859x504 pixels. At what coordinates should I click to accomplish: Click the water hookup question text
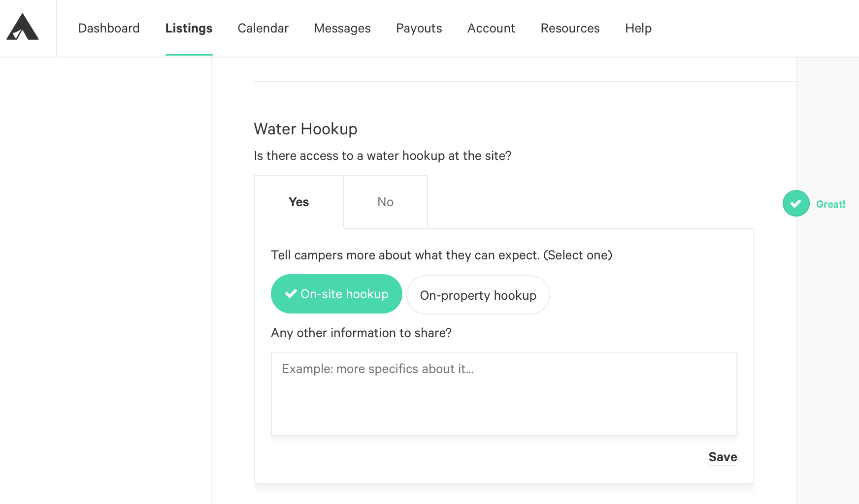coord(383,156)
